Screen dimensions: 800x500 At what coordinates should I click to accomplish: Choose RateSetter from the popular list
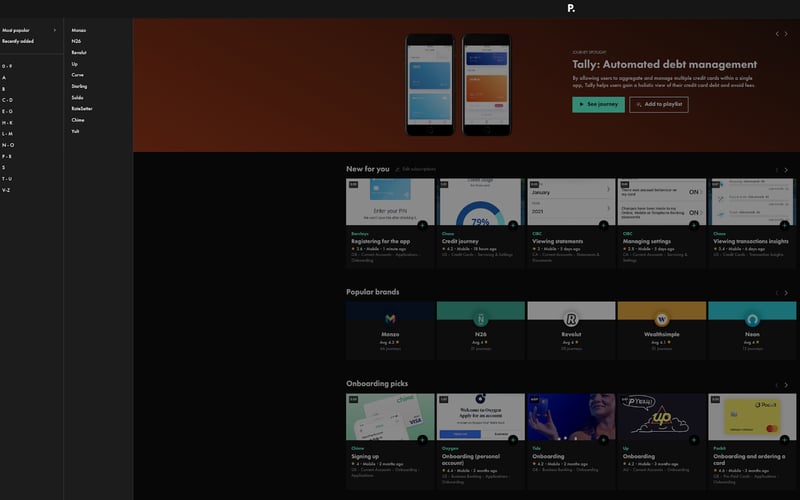pos(82,109)
